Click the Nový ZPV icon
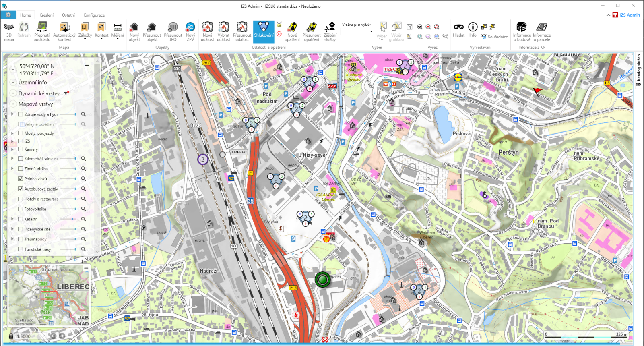Image resolution: width=644 pixels, height=346 pixels. [190, 31]
